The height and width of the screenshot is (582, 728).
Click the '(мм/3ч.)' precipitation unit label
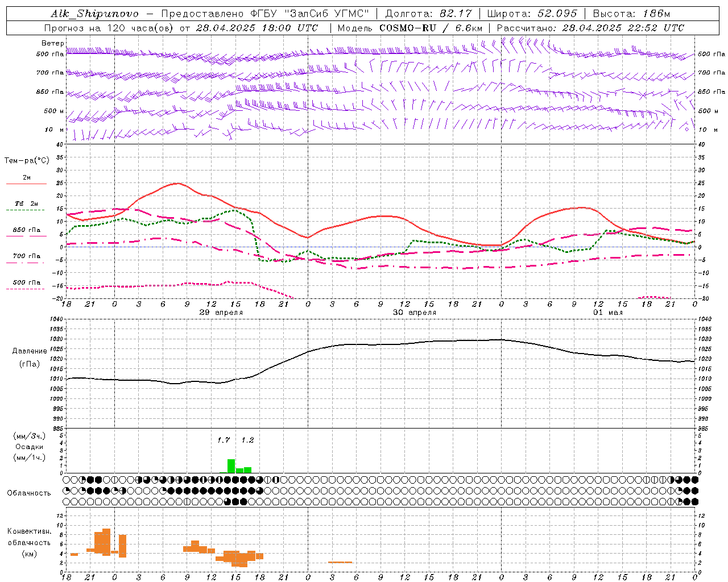tap(29, 436)
